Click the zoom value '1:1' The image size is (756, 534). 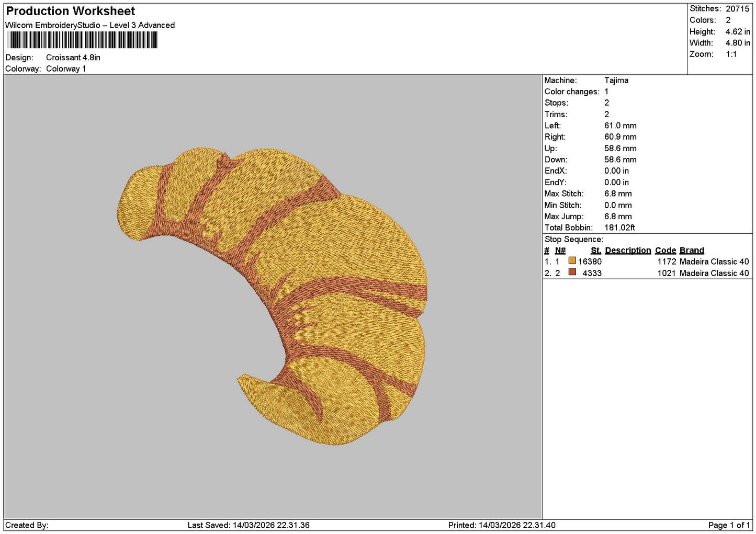731,54
